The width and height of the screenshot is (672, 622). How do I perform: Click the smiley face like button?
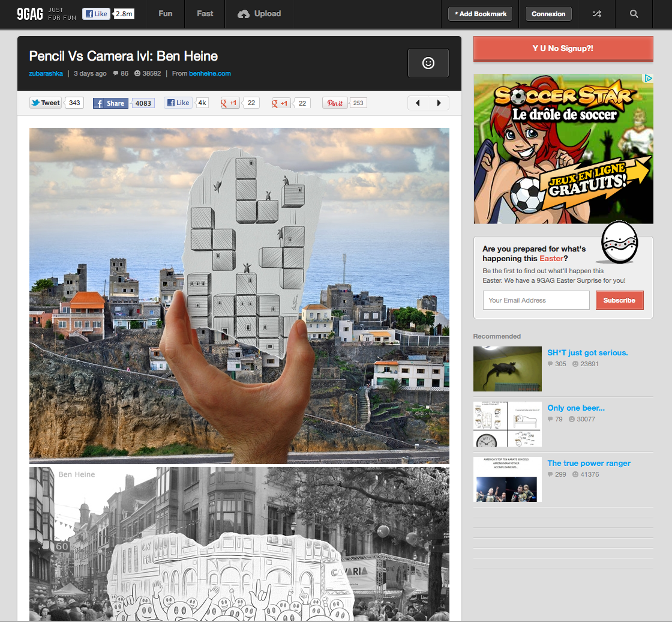click(x=428, y=63)
